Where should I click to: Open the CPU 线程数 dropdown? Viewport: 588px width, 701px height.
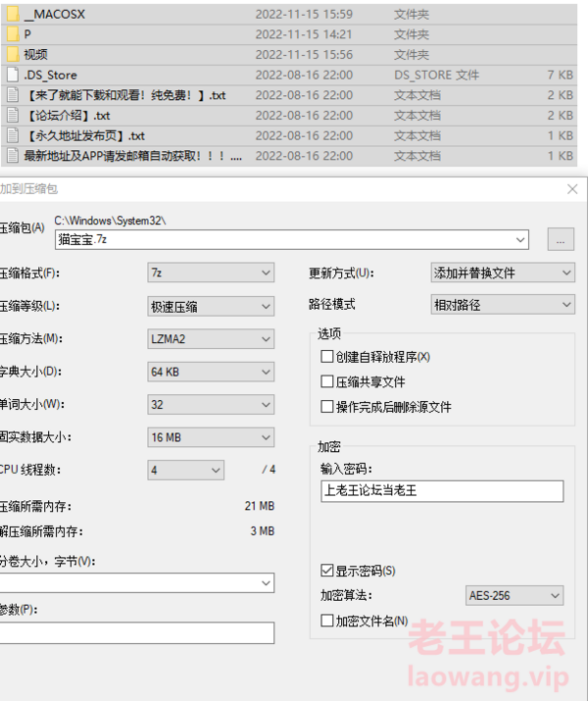[186, 471]
